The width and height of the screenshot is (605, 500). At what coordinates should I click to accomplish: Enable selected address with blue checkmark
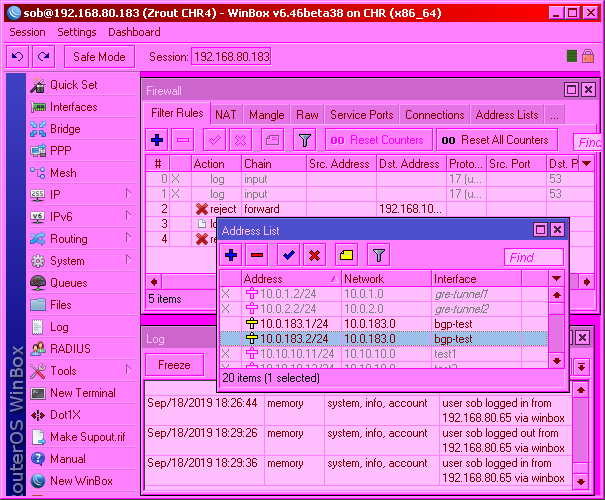(289, 255)
